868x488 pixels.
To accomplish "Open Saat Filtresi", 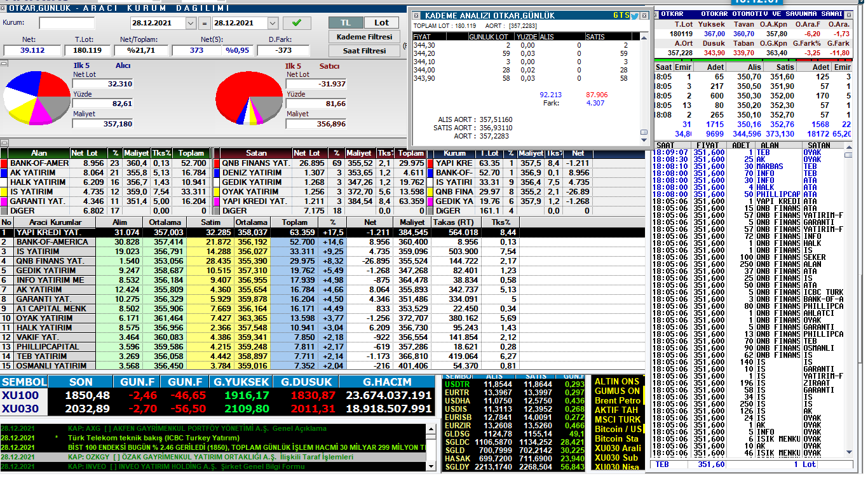I will point(364,51).
